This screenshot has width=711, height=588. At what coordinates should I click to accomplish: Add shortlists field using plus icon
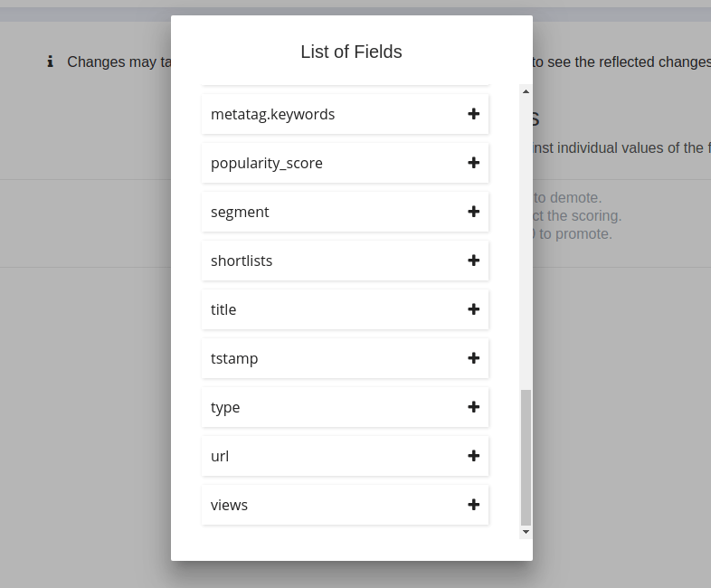(x=473, y=261)
